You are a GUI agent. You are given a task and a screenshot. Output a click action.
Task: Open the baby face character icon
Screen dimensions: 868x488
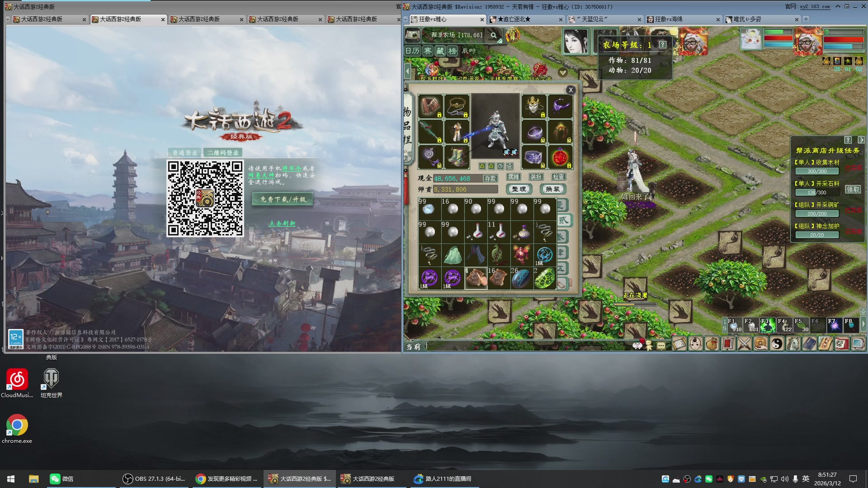pyautogui.click(x=695, y=344)
